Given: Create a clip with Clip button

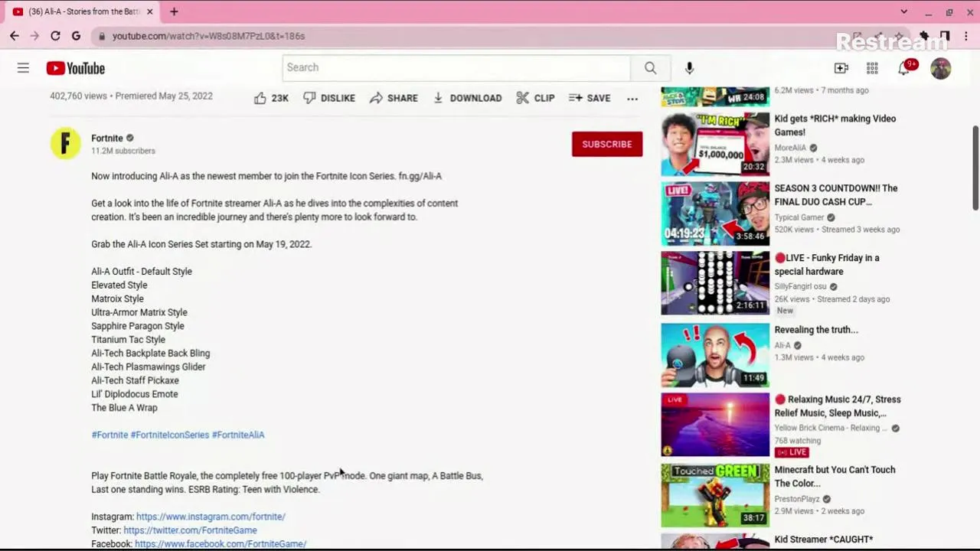Looking at the screenshot, I should click(535, 98).
